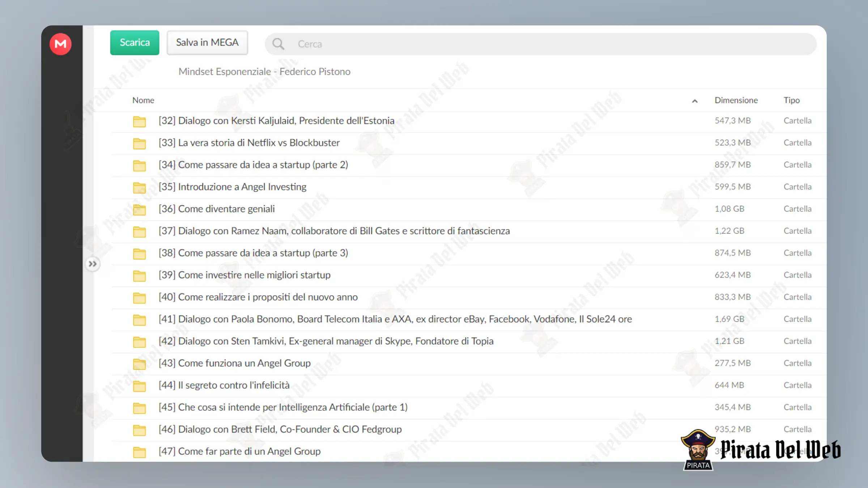Screen dimensions: 868x488
Task: Sort by the Tipo column header
Action: click(791, 100)
